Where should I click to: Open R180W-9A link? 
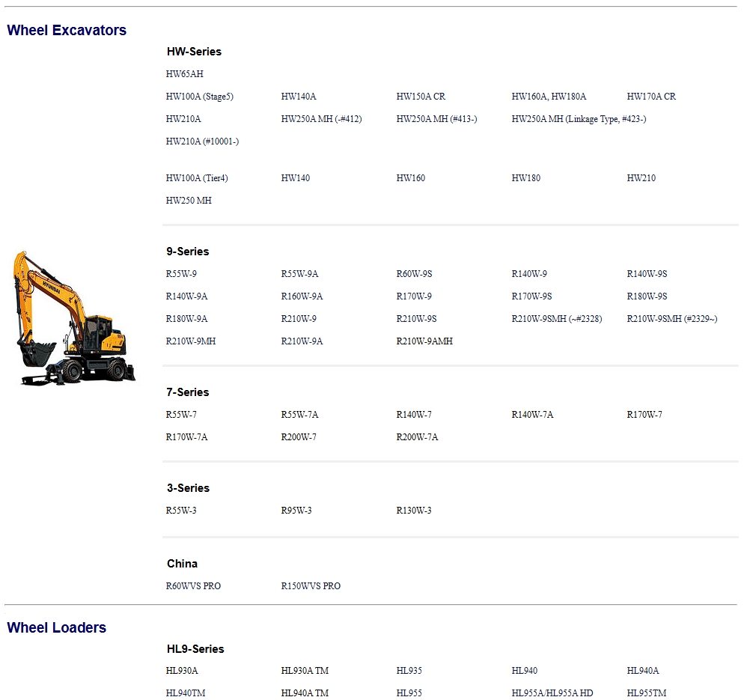[186, 319]
